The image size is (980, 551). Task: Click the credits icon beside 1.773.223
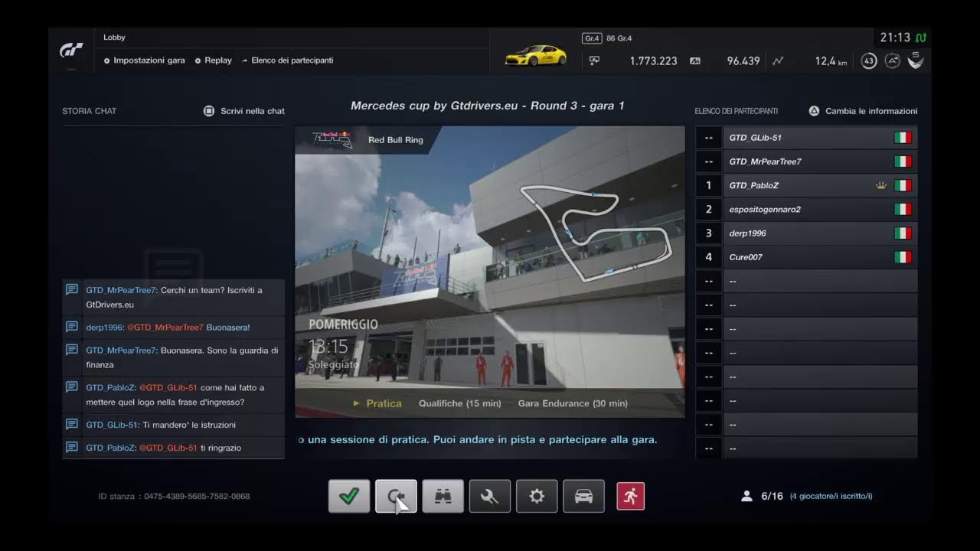tap(595, 60)
